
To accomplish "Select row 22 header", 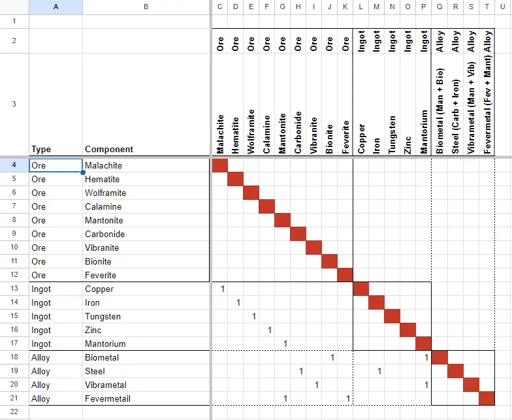I will 14,412.
